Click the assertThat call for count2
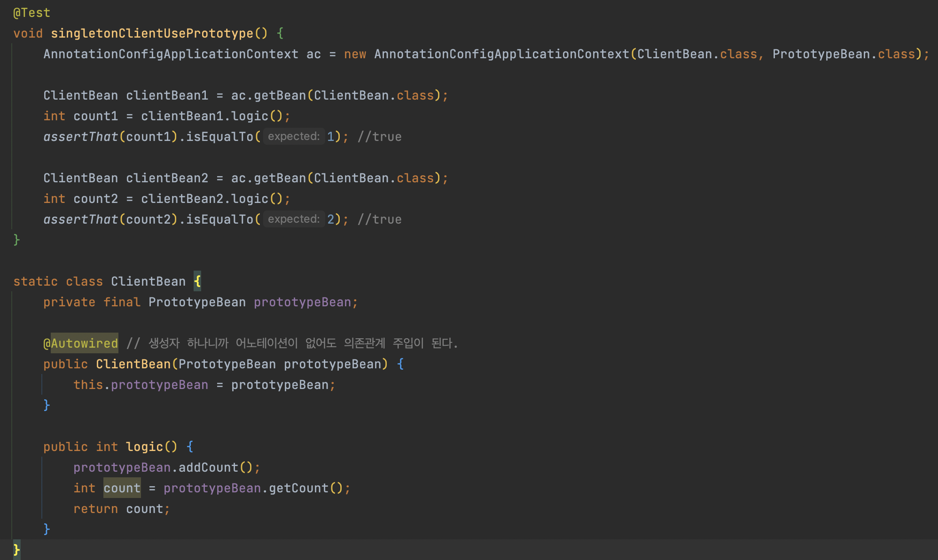Image resolution: width=938 pixels, height=560 pixels. (80, 219)
